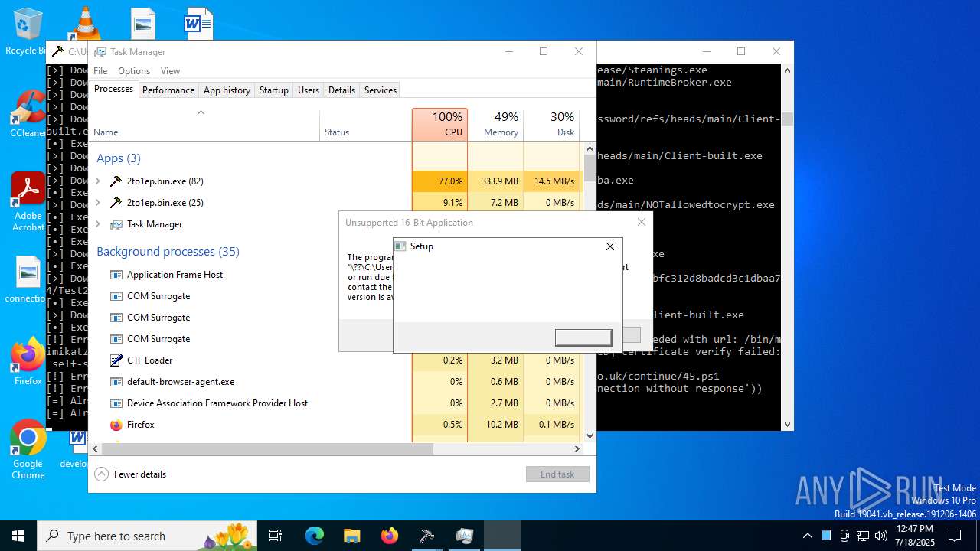The height and width of the screenshot is (551, 980).
Task: Switch to Startup tab
Action: (x=273, y=90)
